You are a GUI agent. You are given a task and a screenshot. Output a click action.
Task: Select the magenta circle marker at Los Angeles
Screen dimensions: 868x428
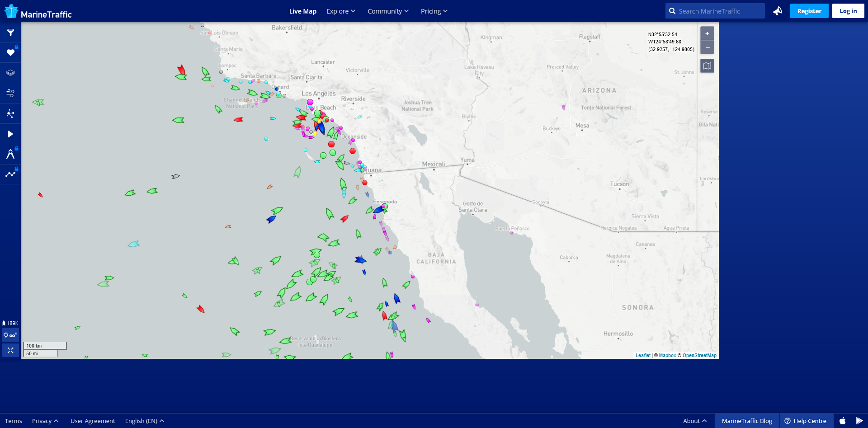click(x=310, y=102)
